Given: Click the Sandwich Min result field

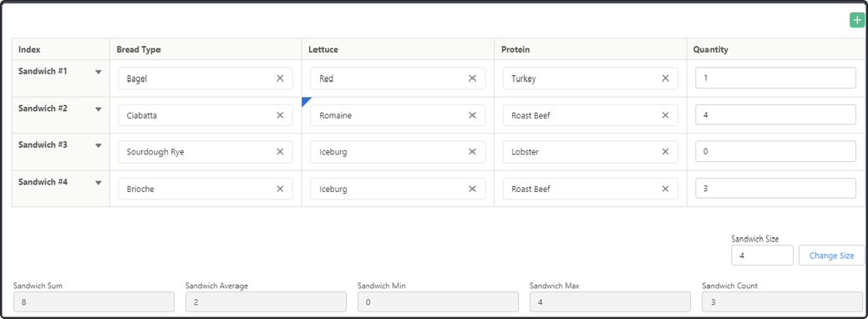Looking at the screenshot, I should coord(439,301).
